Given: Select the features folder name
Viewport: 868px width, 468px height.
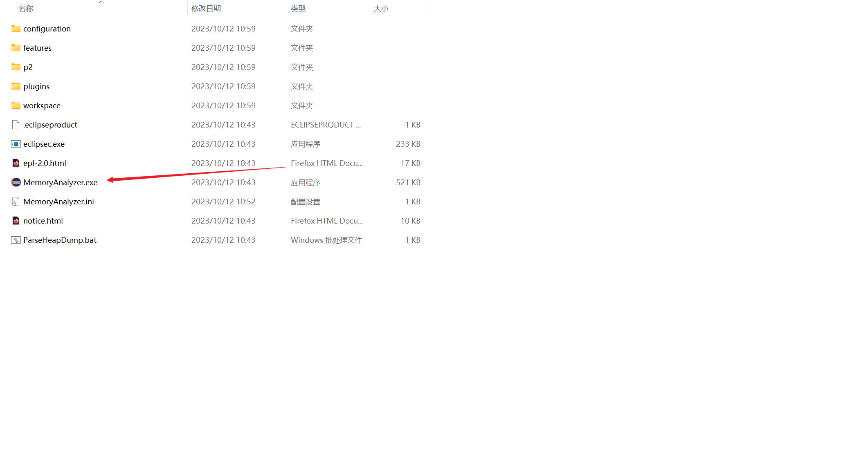Looking at the screenshot, I should [37, 48].
